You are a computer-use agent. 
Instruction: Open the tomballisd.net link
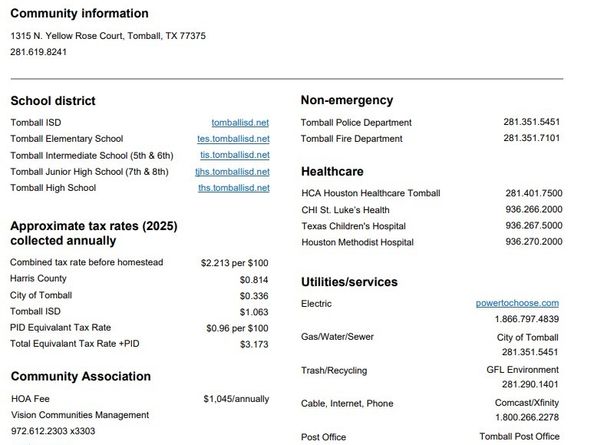point(240,123)
